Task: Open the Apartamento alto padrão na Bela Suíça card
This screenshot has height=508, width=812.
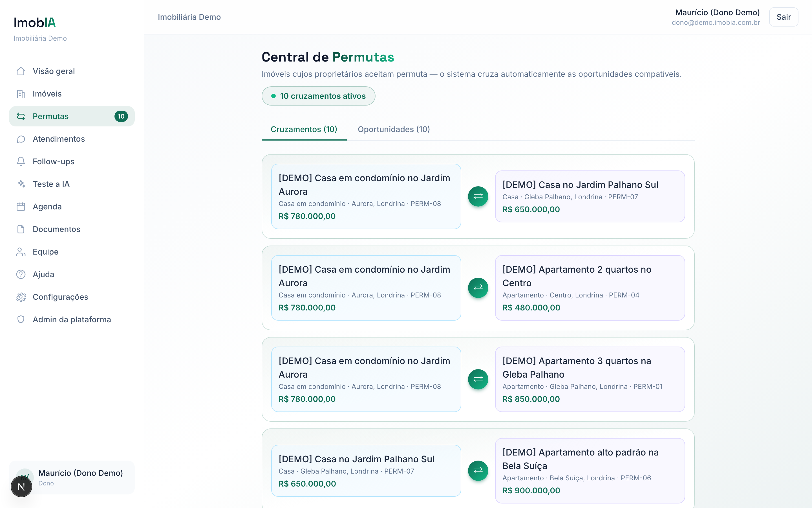Action: point(590,470)
